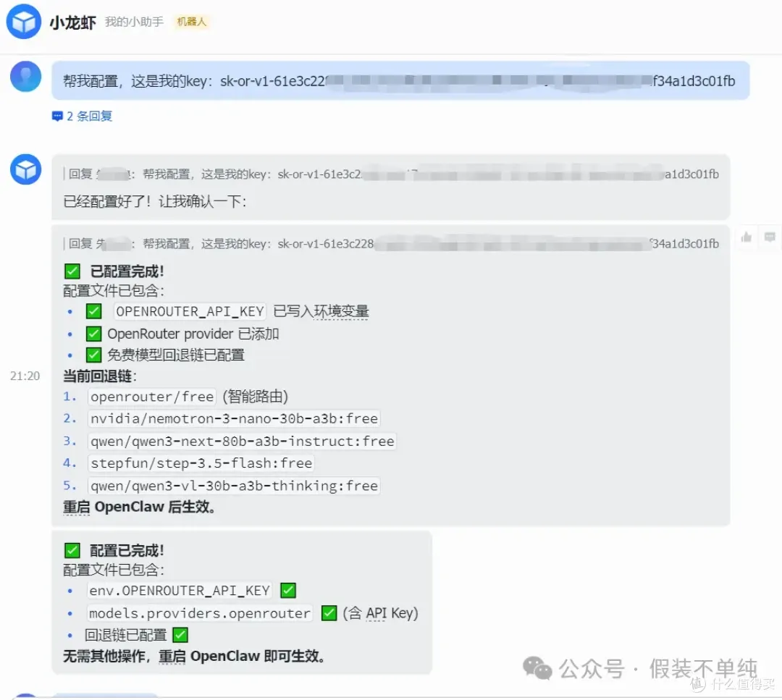Click the OPENROUTER_API_KEY inline code text

[x=189, y=311]
